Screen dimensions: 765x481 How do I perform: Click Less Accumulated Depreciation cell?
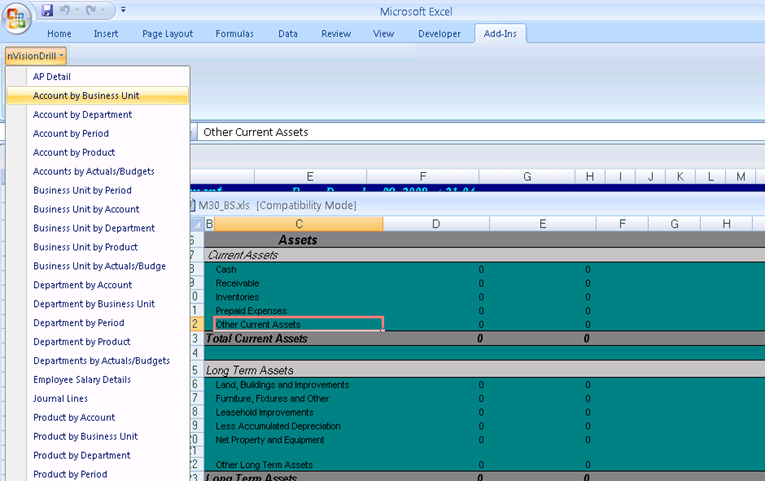click(x=299, y=426)
